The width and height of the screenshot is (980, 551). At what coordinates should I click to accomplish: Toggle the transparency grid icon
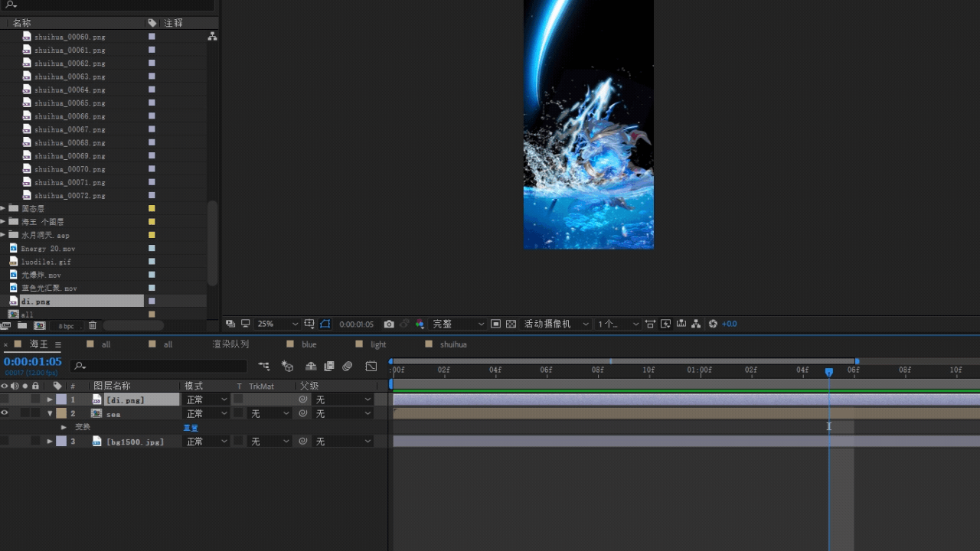click(x=511, y=324)
